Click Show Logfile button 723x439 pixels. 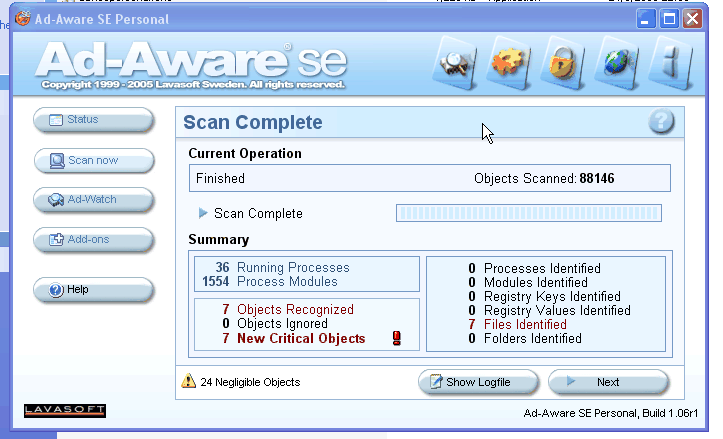(x=478, y=382)
